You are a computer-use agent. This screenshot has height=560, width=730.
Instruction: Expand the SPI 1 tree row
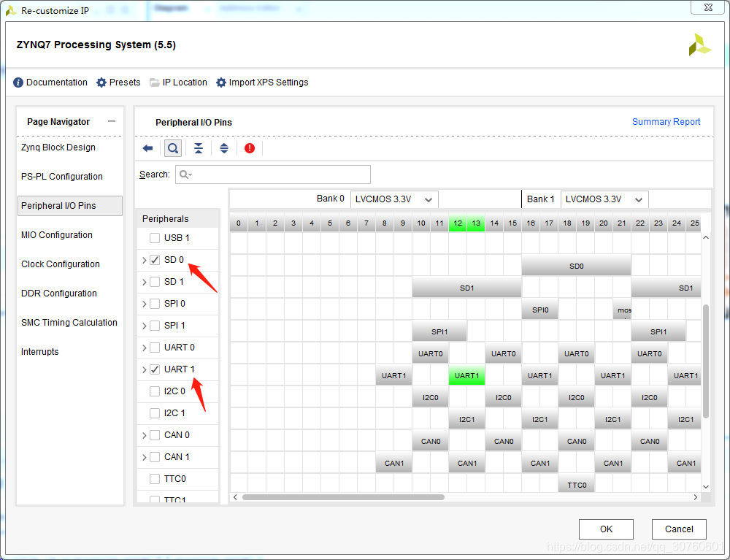coord(144,326)
